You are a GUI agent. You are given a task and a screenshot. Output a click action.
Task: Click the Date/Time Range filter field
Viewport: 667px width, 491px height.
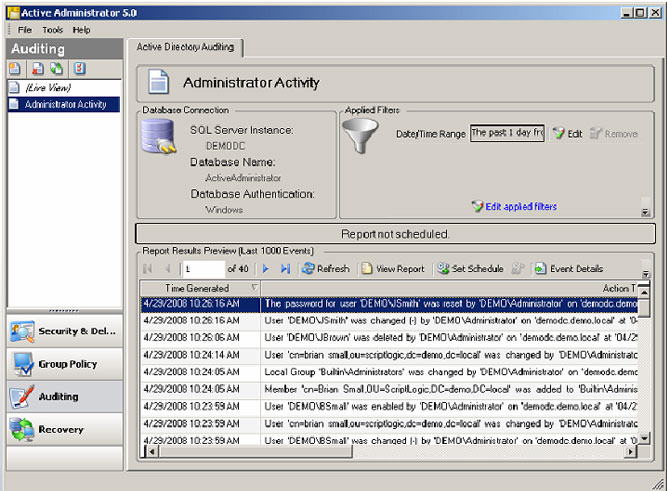point(507,133)
